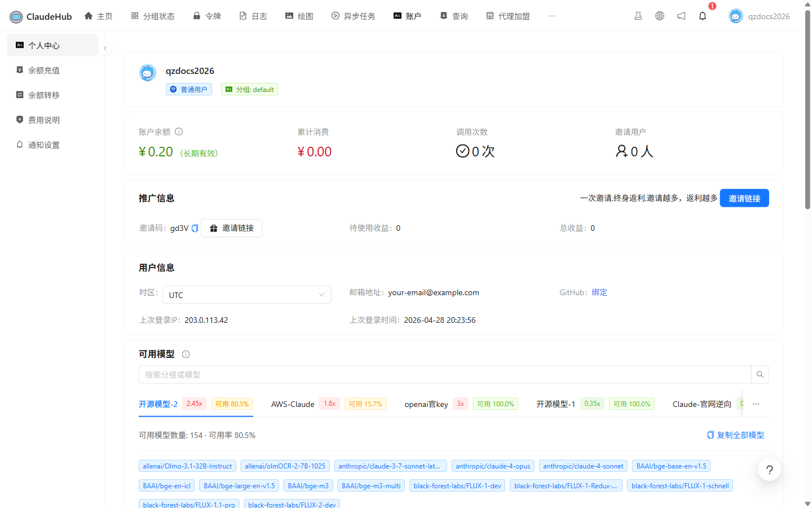The width and height of the screenshot is (812, 508).
Task: Open the 绘图 drawing page
Action: coord(299,16)
